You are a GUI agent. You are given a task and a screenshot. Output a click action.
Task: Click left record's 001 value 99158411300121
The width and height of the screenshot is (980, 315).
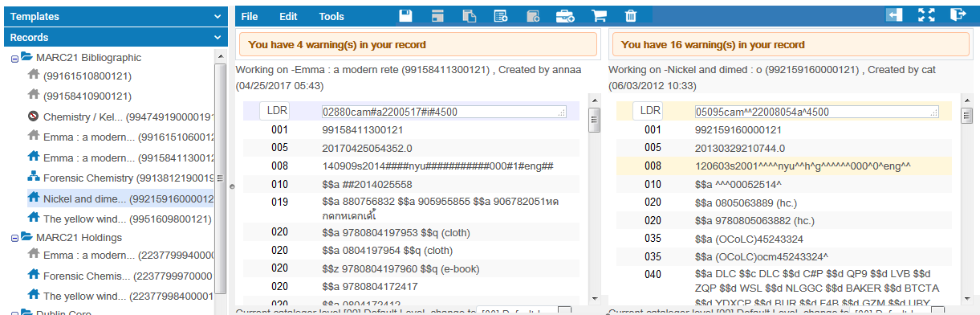click(363, 129)
